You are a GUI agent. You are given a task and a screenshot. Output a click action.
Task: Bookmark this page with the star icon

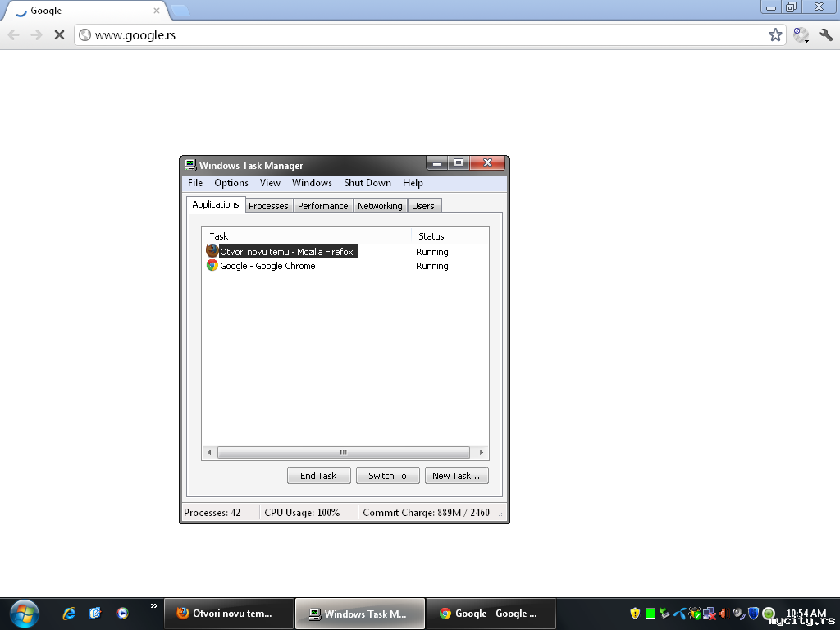[x=775, y=34]
